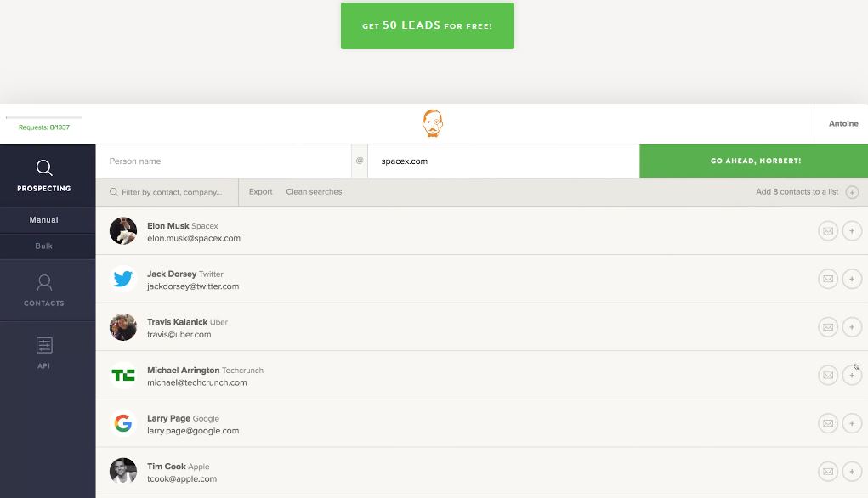Click the search magnifier icon in filter
This screenshot has height=498, width=868.
113,192
